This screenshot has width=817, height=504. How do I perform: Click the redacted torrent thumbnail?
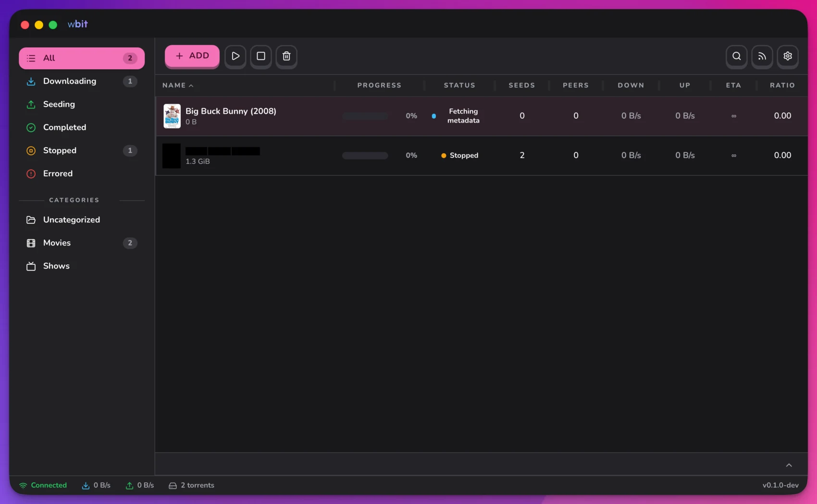pyautogui.click(x=172, y=156)
